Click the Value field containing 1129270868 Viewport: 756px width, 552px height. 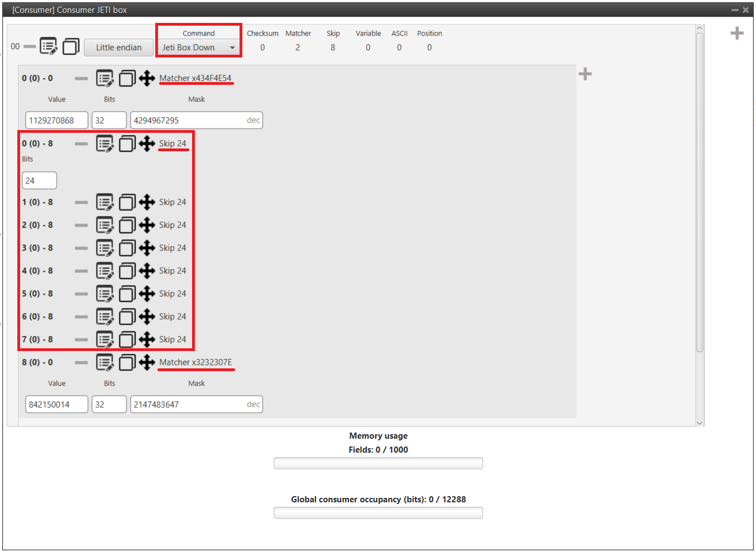click(x=56, y=121)
